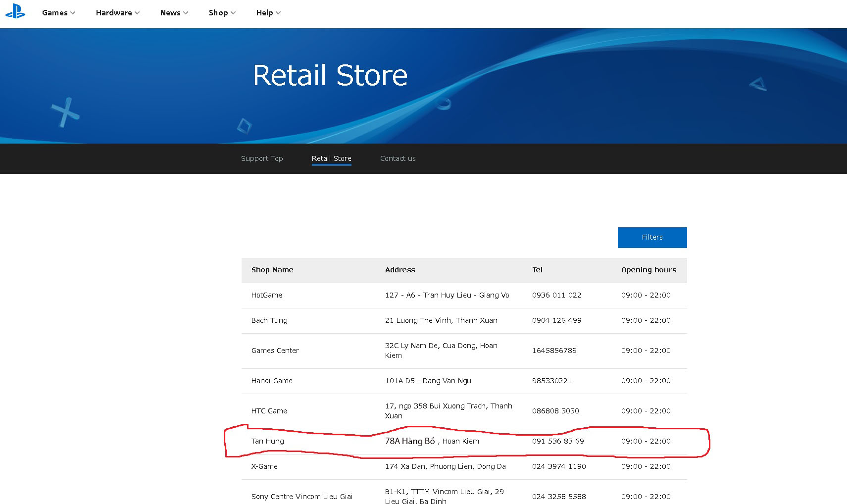
Task: Open the Contact us tab
Action: 398,158
